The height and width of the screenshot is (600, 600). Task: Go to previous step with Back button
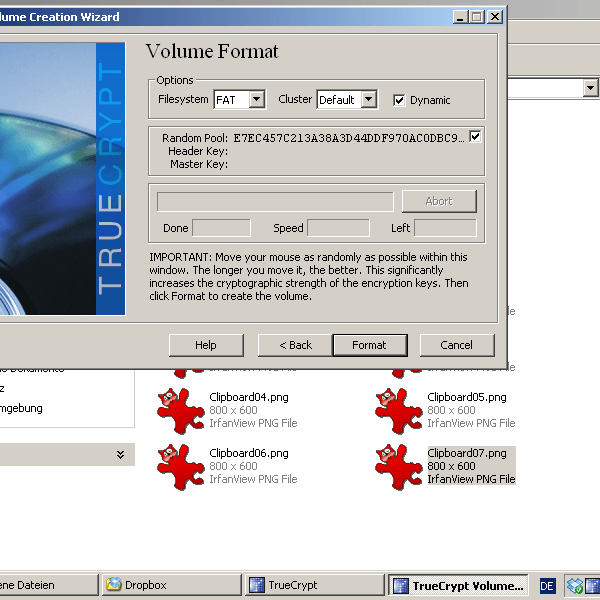295,345
